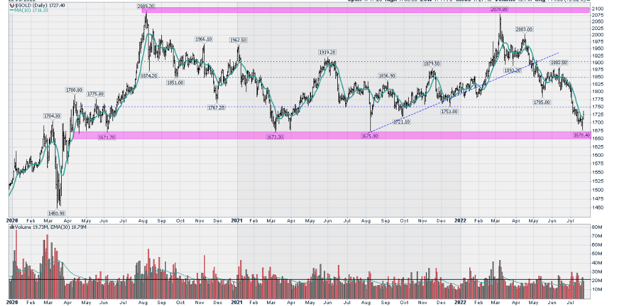This screenshot has height=306, width=644.
Task: Click the 1675.90 August low callout
Action: pos(370,136)
